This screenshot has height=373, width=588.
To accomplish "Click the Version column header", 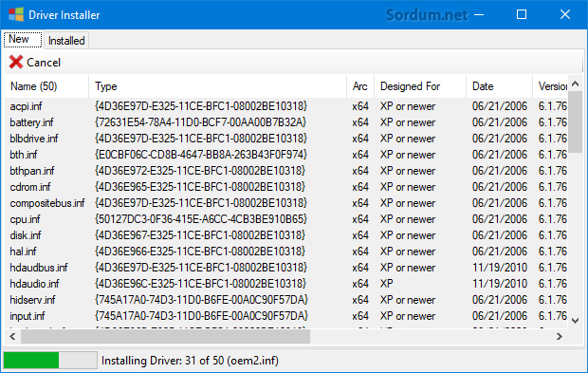I will point(550,86).
